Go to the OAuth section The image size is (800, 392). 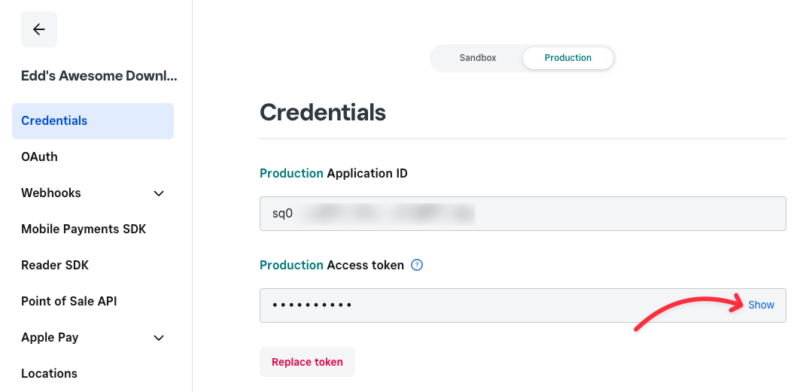tap(39, 157)
